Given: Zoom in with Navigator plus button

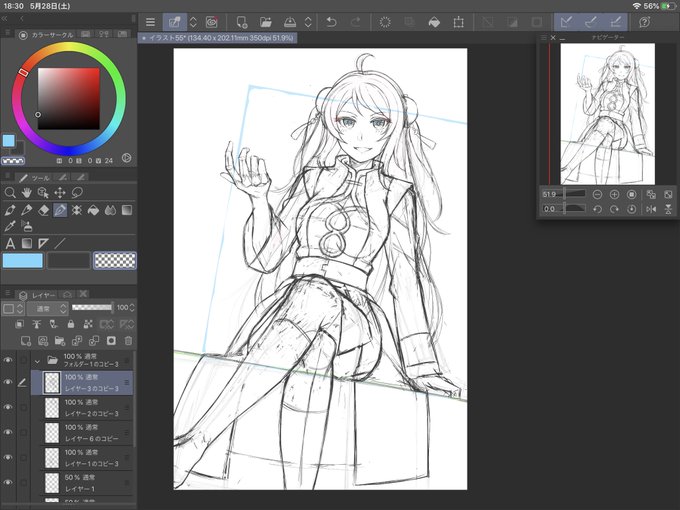Looking at the screenshot, I should coord(614,194).
